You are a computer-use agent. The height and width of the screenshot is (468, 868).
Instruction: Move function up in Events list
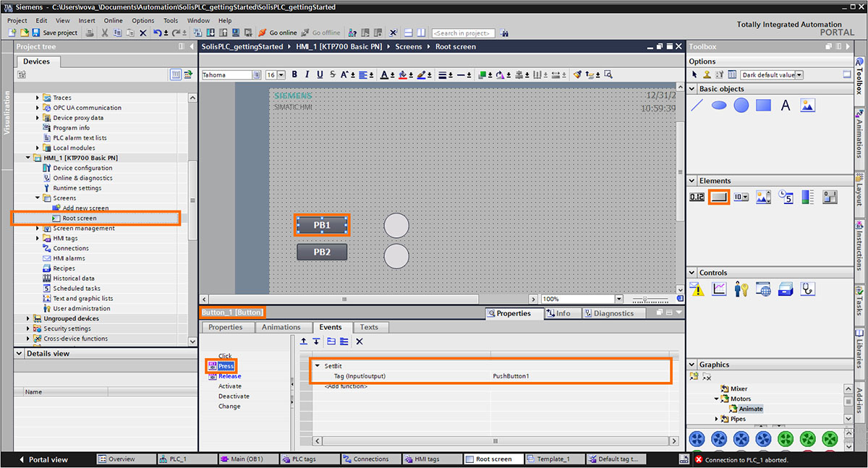[304, 341]
